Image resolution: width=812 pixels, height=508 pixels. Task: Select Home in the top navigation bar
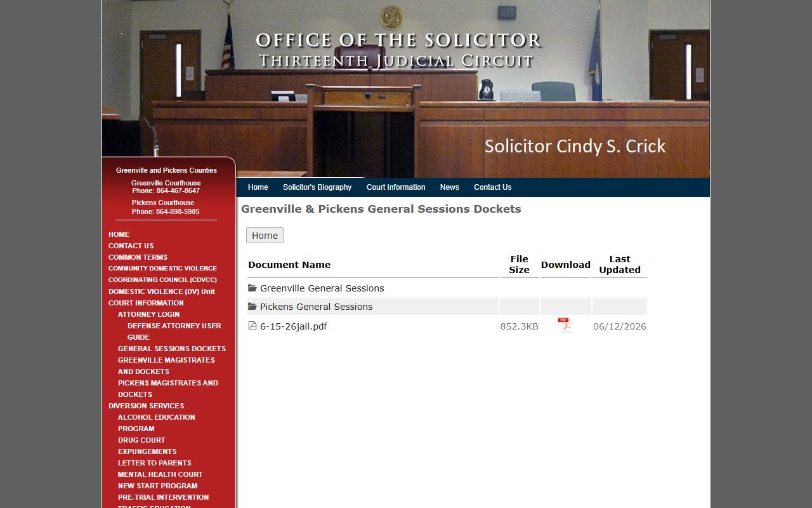[x=258, y=187]
